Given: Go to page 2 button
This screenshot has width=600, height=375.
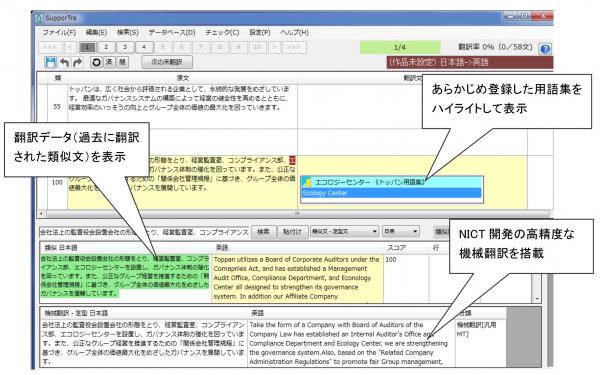Looking at the screenshot, I should [106, 47].
